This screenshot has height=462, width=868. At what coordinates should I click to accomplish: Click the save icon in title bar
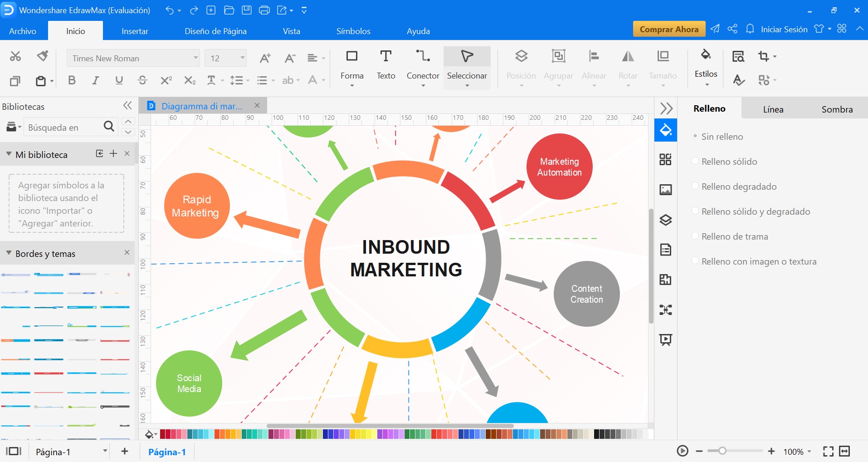(x=247, y=10)
